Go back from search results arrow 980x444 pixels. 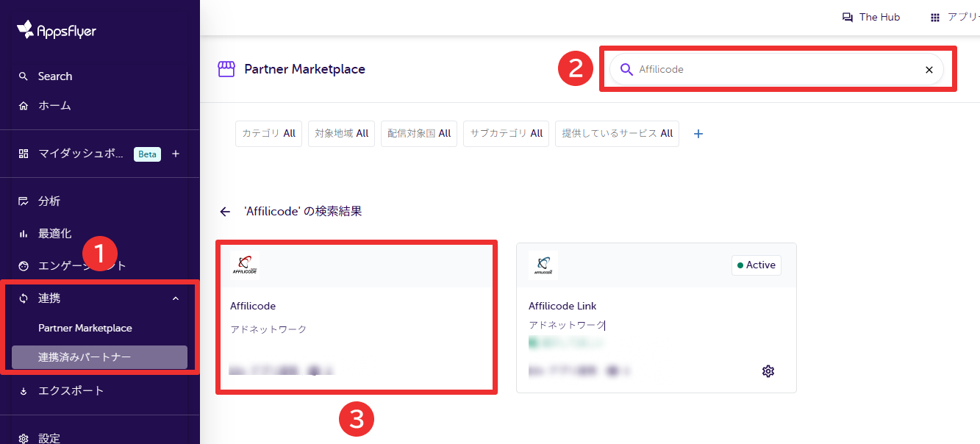point(225,212)
